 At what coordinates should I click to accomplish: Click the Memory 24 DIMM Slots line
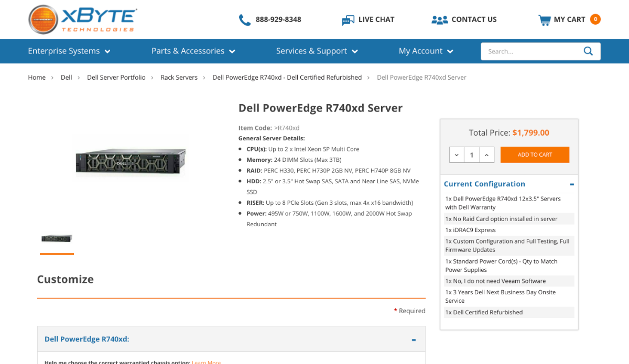(294, 160)
